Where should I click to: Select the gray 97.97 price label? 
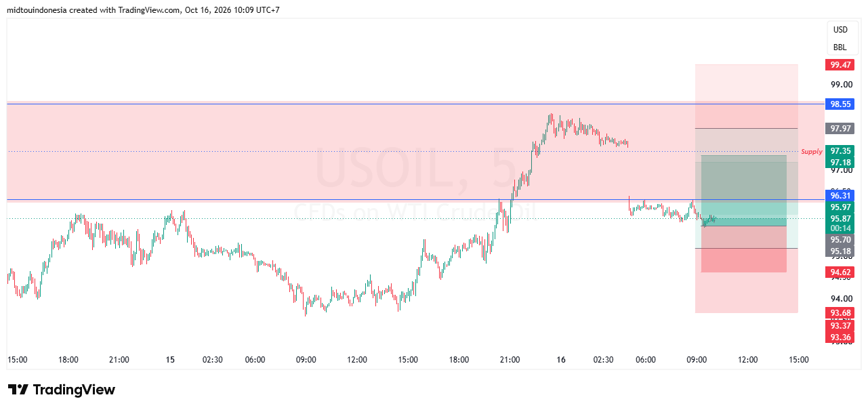[x=840, y=128]
